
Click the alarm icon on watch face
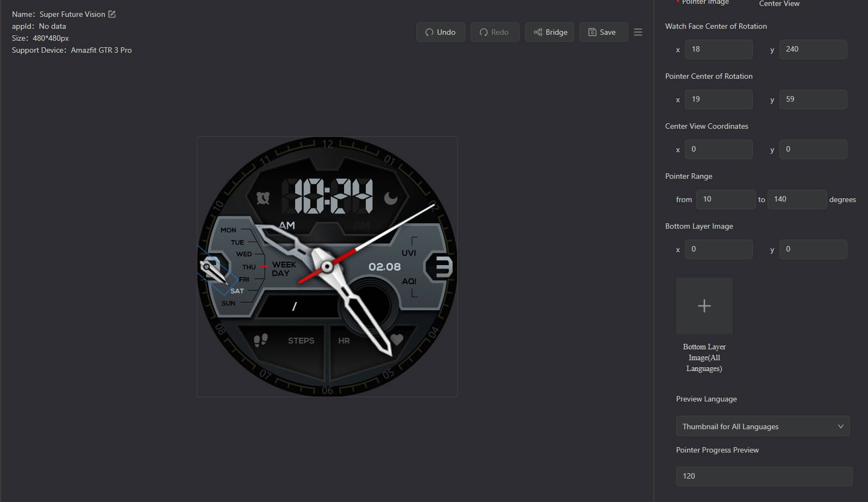pos(263,198)
